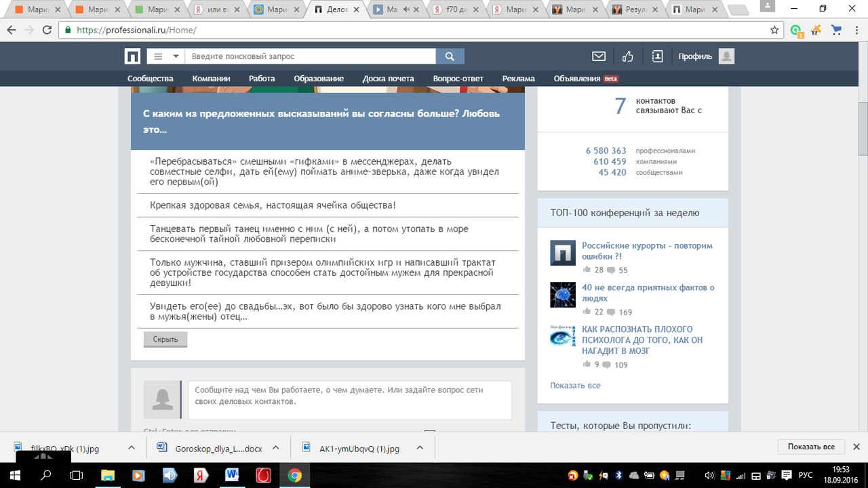Click the eye thumbnail for ПЛОХОГО ПСИХОЛОГА conference
Image resolution: width=868 pixels, height=488 pixels.
(563, 337)
